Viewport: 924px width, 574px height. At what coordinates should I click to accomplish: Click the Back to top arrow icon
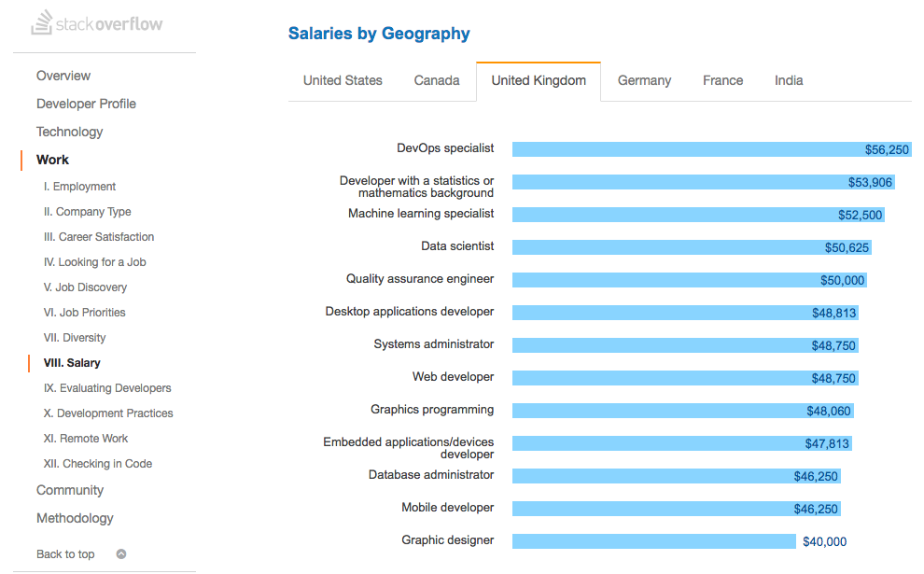click(x=121, y=553)
